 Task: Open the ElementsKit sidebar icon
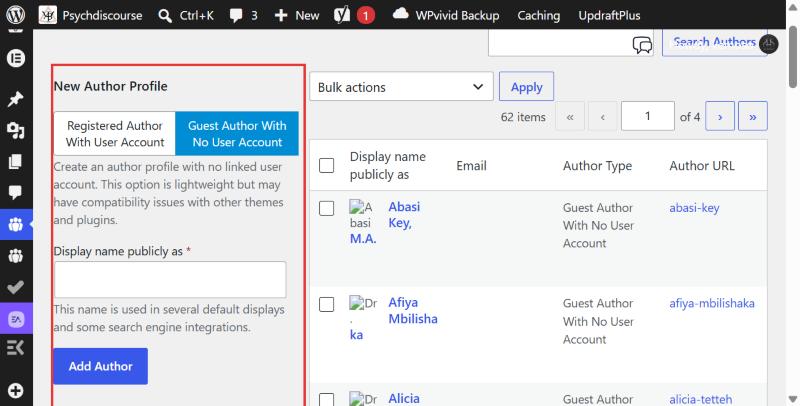coord(16,348)
